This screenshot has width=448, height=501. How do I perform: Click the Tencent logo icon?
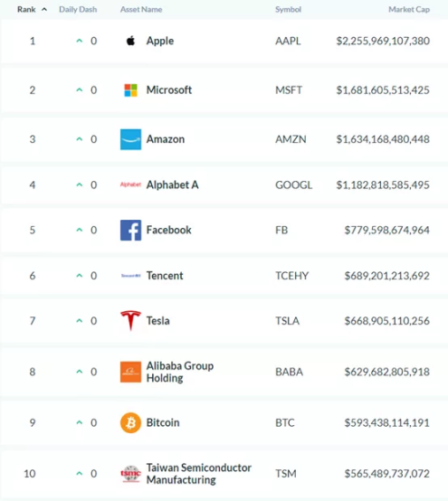point(131,276)
